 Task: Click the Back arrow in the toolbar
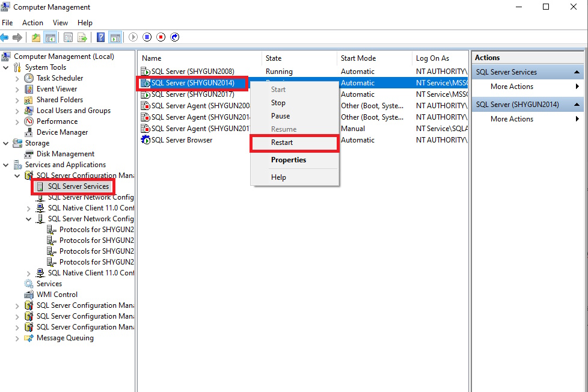[4, 37]
